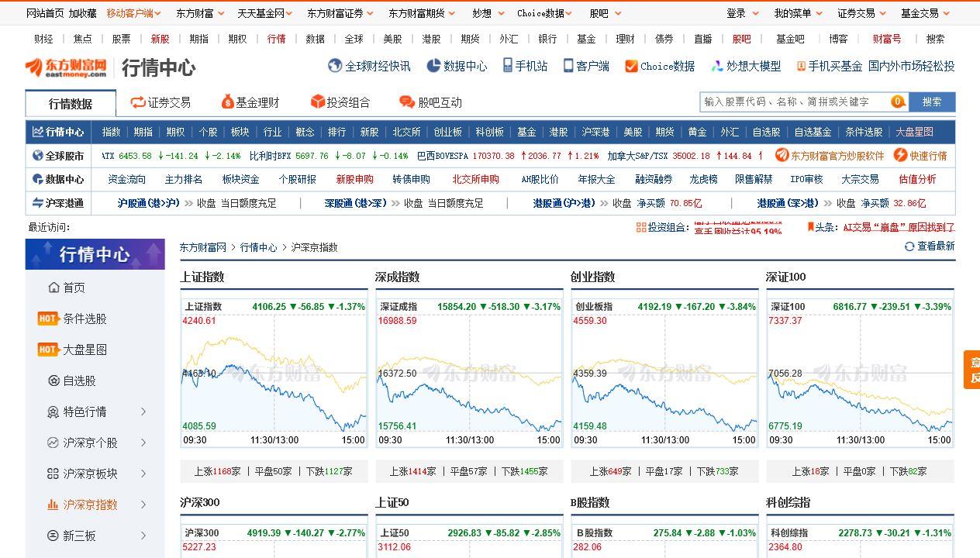Expand the 沪深京个股 sidebar submenu arrow
Viewport: 980px width, 558px height.
coord(143,443)
